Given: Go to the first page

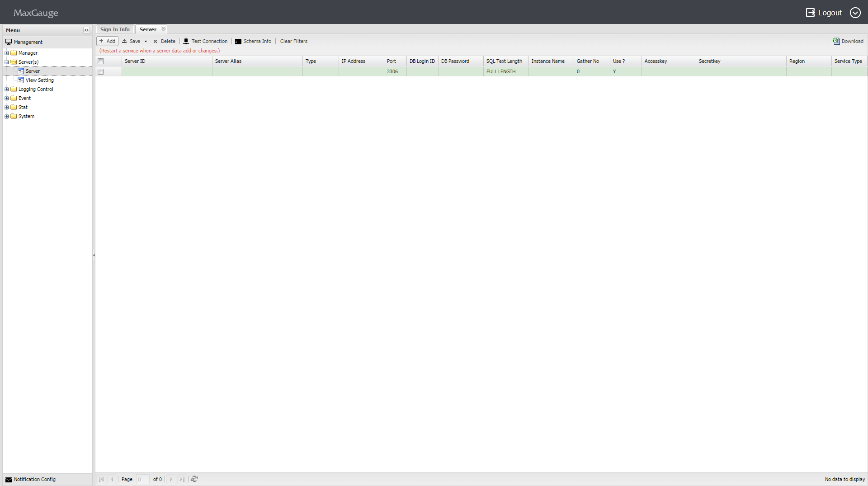Looking at the screenshot, I should coord(101,479).
